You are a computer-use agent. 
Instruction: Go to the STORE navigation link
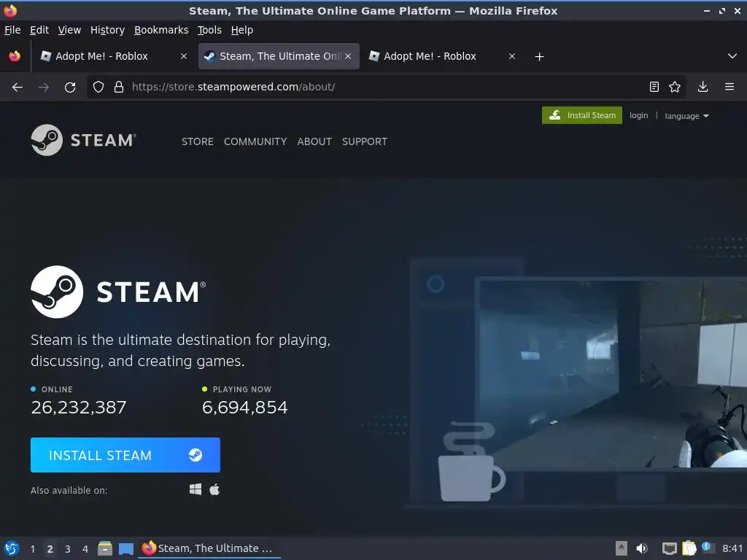click(197, 141)
